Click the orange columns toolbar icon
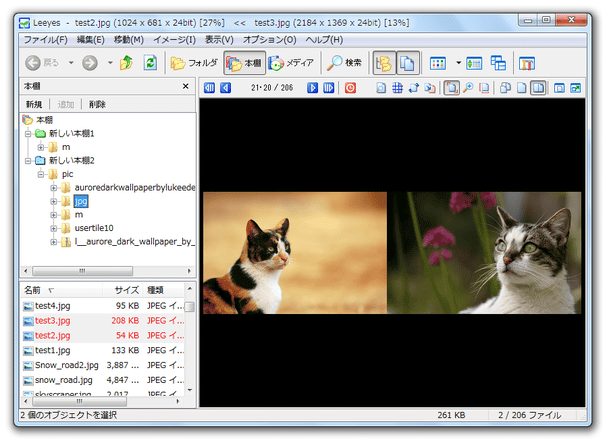The height and width of the screenshot is (441, 607). (x=527, y=63)
